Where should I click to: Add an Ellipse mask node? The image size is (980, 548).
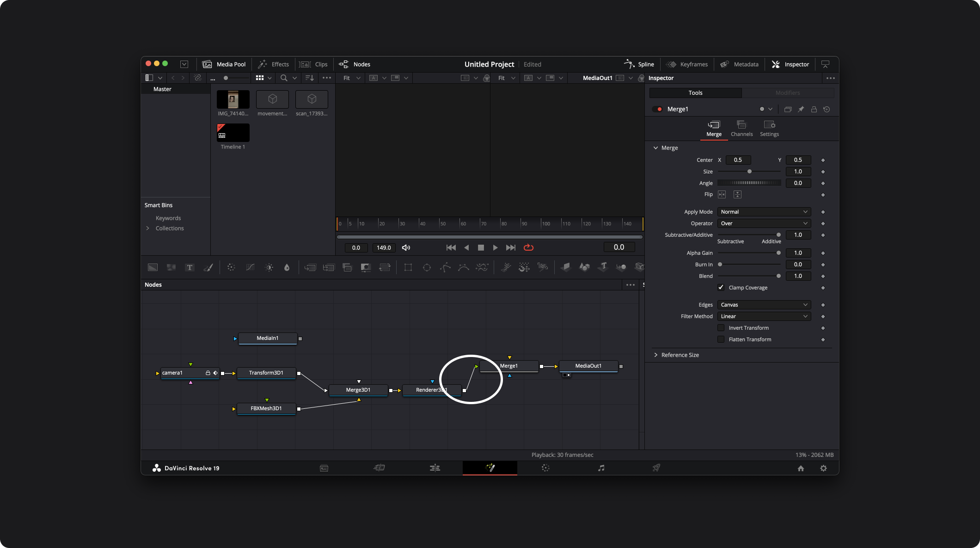tap(427, 267)
